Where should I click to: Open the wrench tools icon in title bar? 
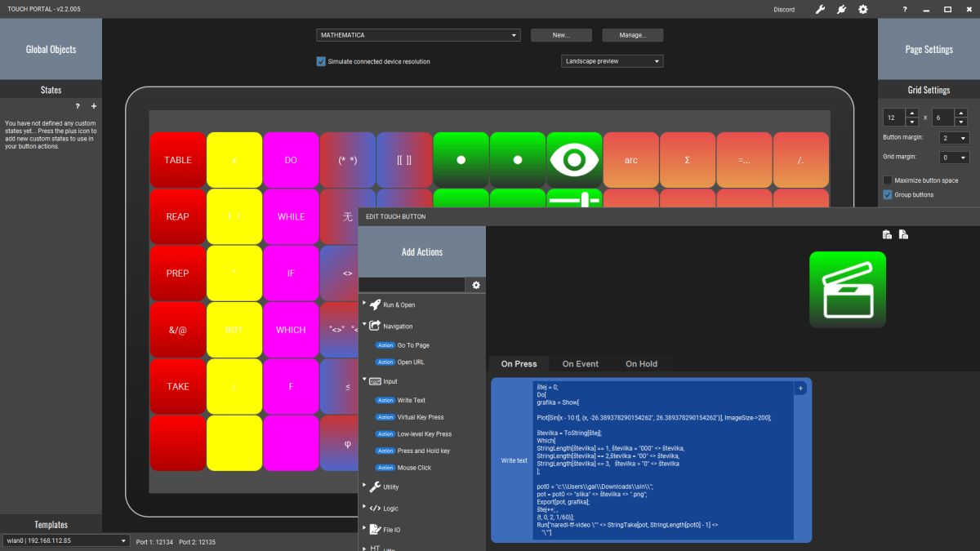pyautogui.click(x=820, y=10)
